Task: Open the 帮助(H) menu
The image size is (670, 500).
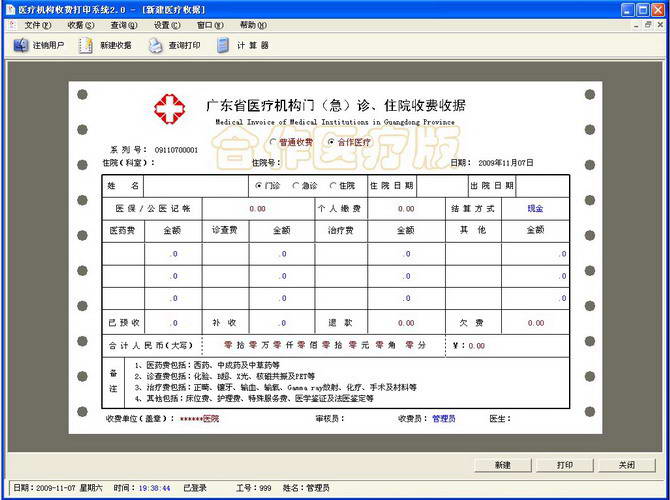Action: [253, 25]
